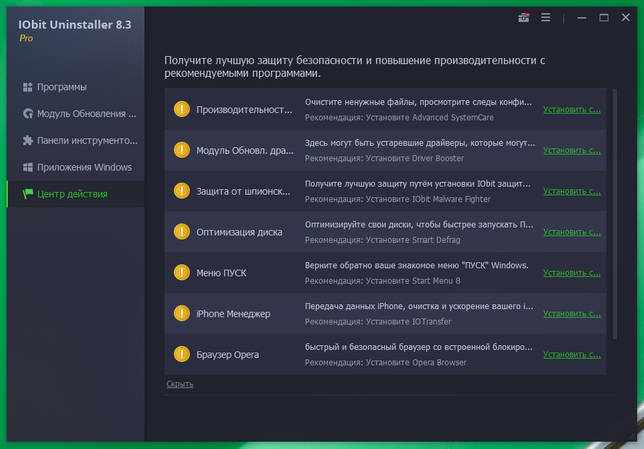Viewport: 644px width, 449px height.
Task: Install Smart Defrag via Установить link
Action: pos(572,232)
